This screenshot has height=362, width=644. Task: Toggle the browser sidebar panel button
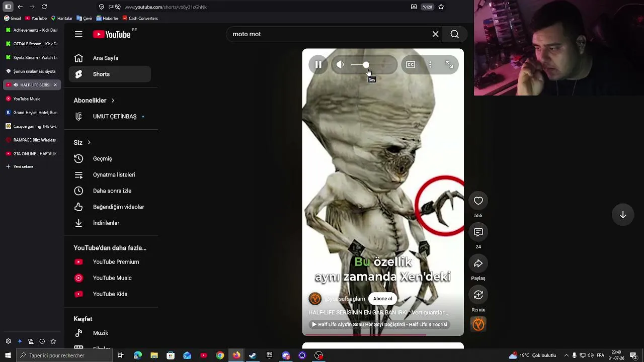tap(8, 7)
